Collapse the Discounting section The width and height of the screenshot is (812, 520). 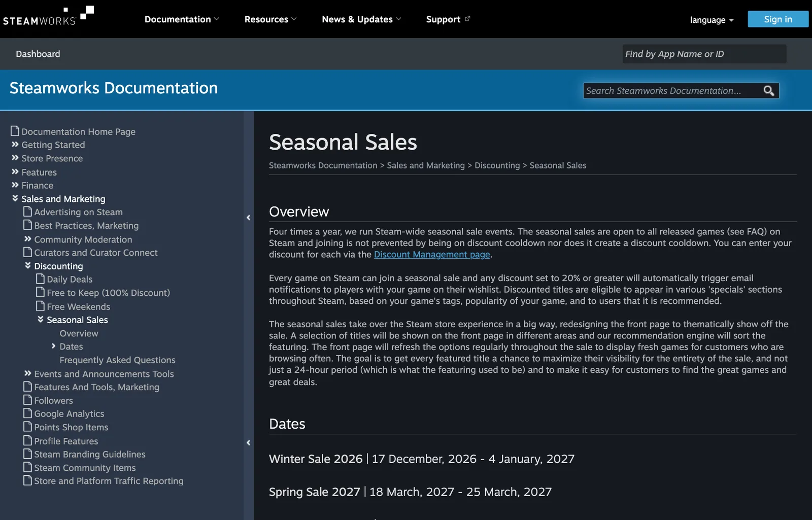(27, 265)
